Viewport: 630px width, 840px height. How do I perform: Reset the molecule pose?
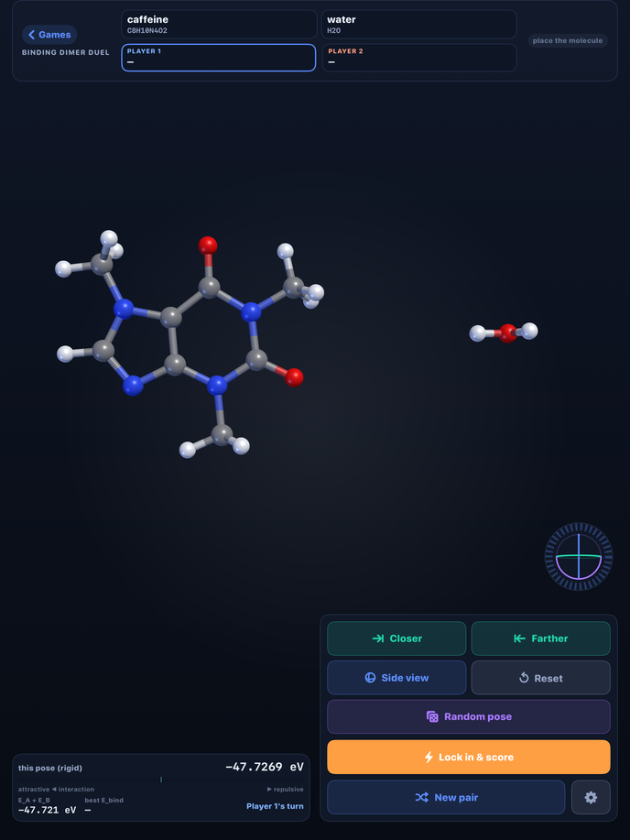click(x=540, y=678)
